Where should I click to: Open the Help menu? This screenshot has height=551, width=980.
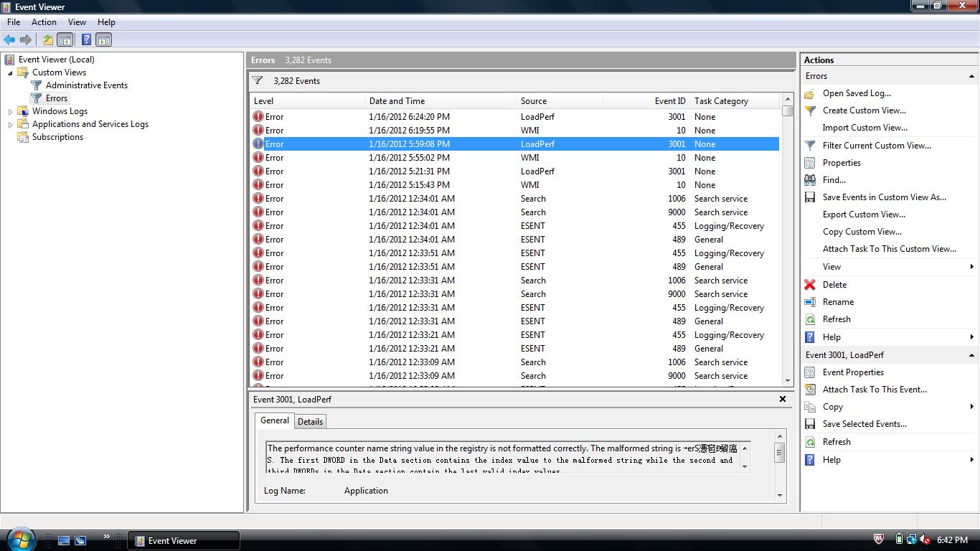[106, 22]
